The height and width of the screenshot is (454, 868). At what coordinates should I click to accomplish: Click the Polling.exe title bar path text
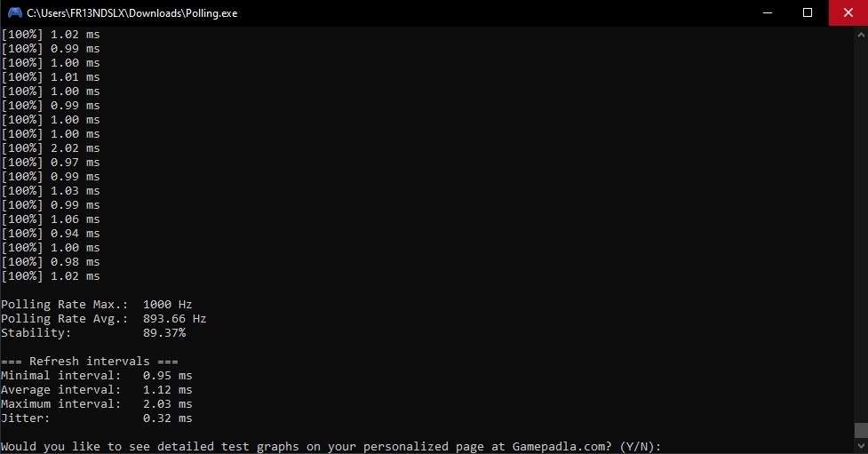[x=131, y=13]
